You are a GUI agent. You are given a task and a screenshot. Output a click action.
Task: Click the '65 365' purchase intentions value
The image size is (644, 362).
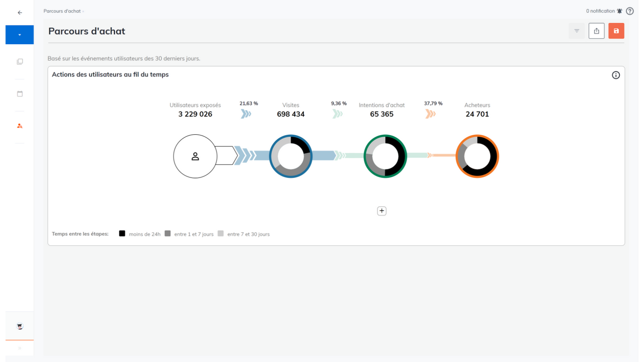(382, 114)
